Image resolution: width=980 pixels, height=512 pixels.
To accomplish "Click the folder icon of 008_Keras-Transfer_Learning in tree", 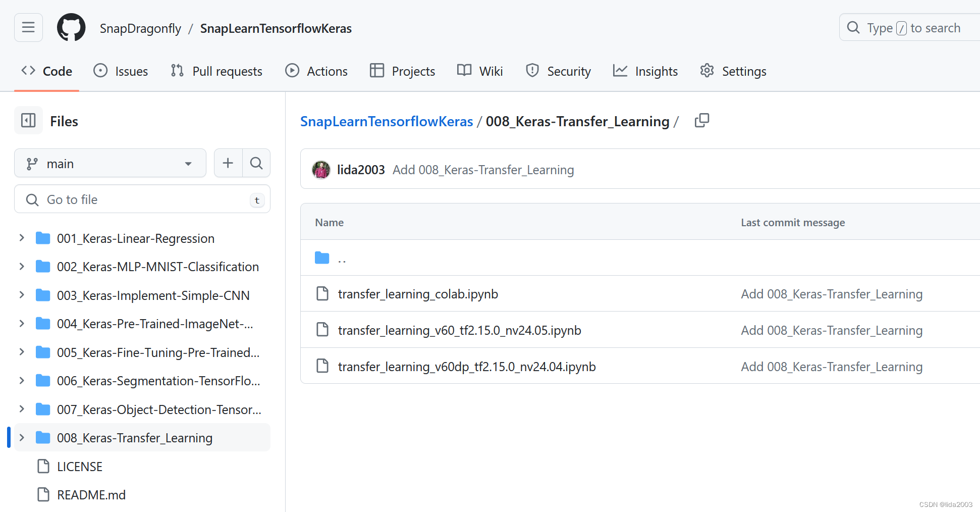I will coord(43,438).
